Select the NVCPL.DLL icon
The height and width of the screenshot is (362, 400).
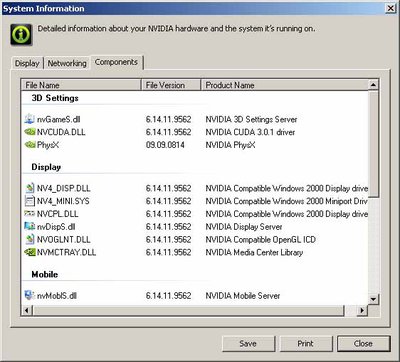30,214
